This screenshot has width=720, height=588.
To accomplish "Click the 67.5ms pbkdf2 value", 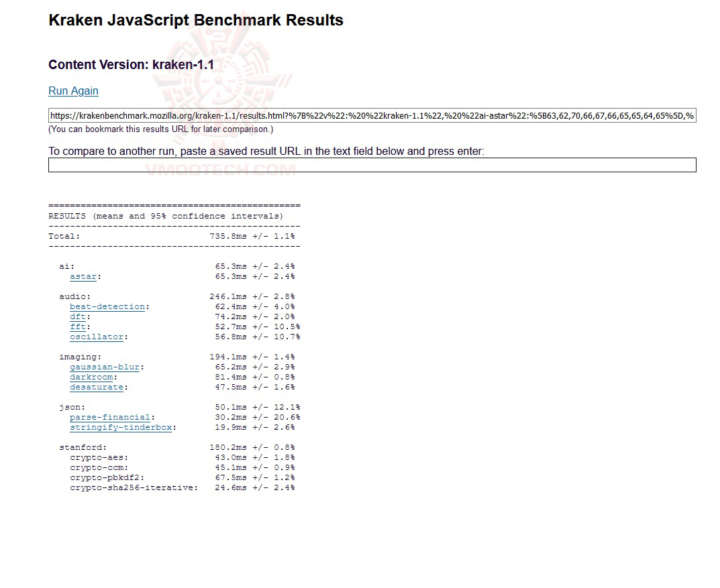I will pos(231,478).
